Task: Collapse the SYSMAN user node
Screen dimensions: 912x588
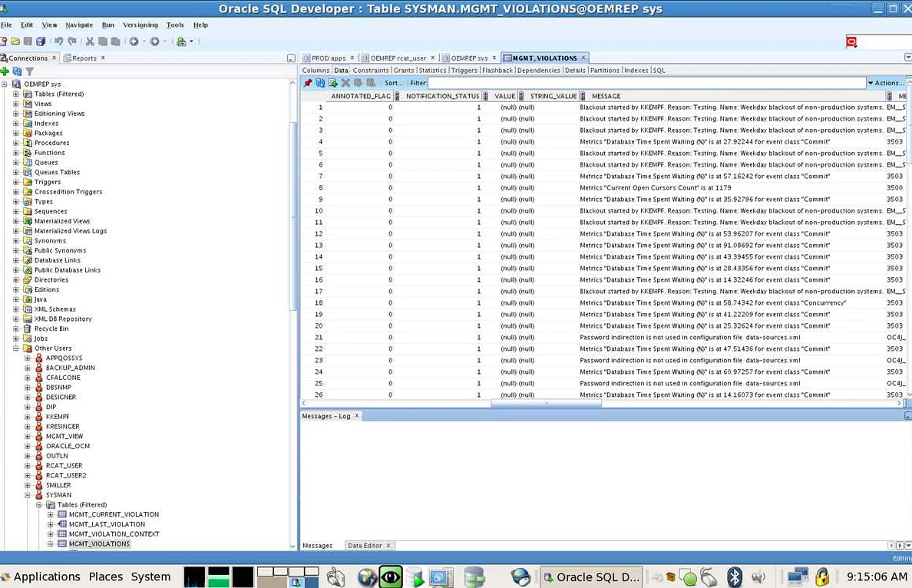Action: click(28, 495)
